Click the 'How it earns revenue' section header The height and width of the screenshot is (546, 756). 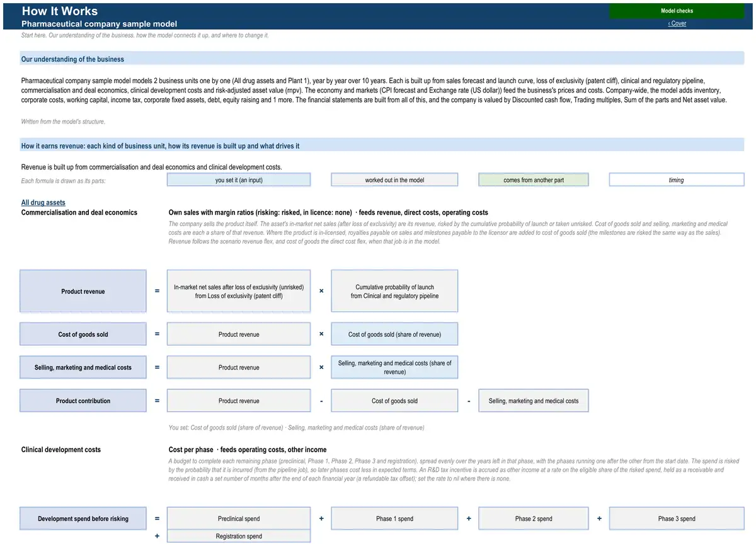click(382, 146)
